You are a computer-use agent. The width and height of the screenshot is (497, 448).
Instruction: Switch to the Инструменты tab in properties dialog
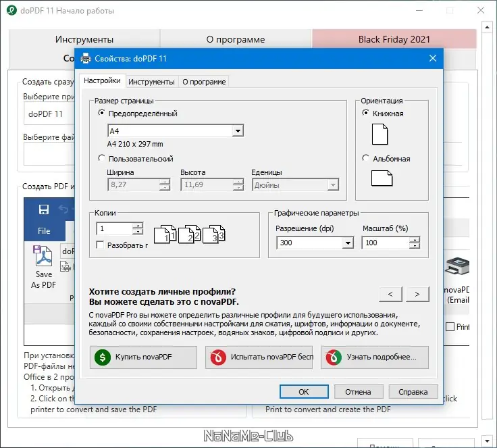tap(151, 82)
